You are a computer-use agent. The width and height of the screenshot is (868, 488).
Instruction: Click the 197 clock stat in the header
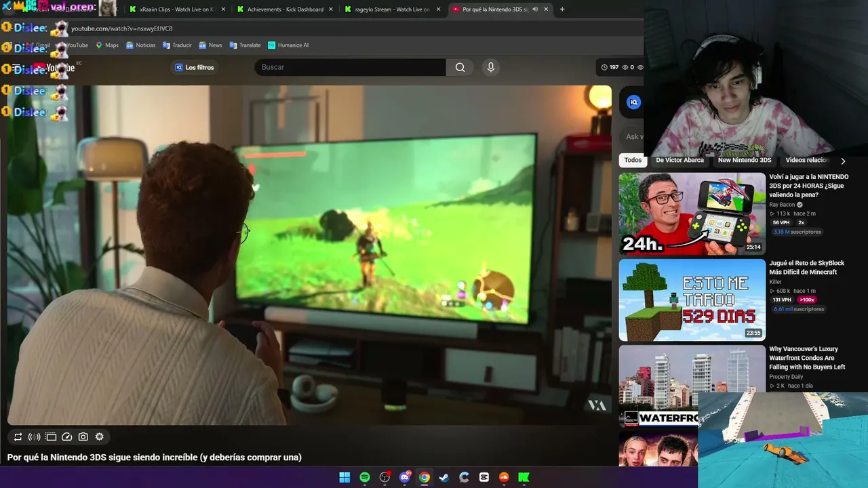pos(610,67)
